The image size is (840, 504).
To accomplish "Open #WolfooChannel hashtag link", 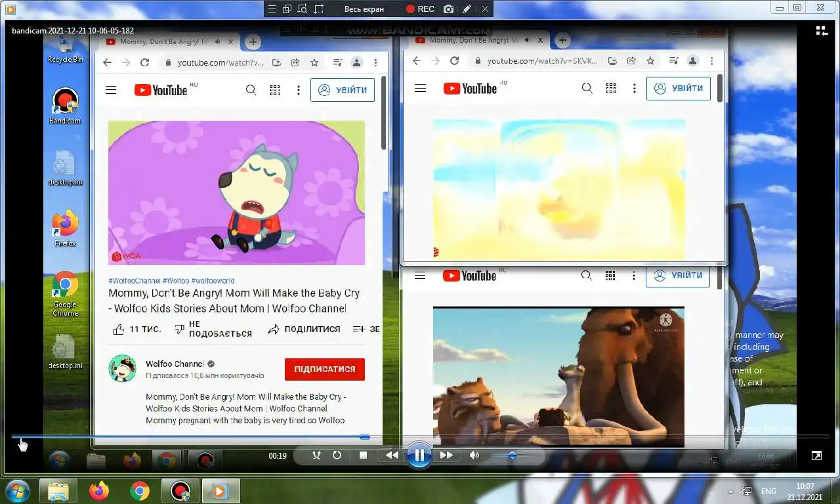I will point(135,281).
